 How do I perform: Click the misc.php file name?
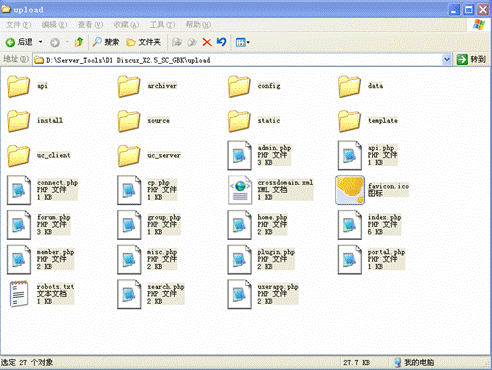pyautogui.click(x=162, y=252)
